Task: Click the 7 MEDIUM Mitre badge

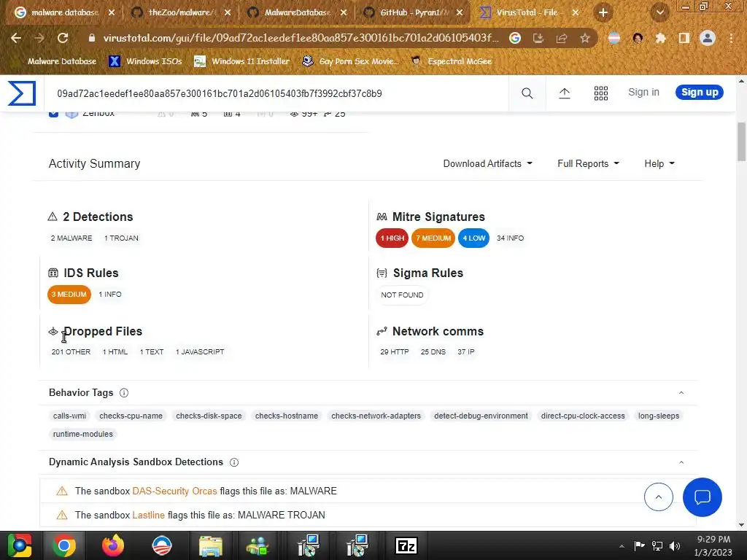Action: 433,238
